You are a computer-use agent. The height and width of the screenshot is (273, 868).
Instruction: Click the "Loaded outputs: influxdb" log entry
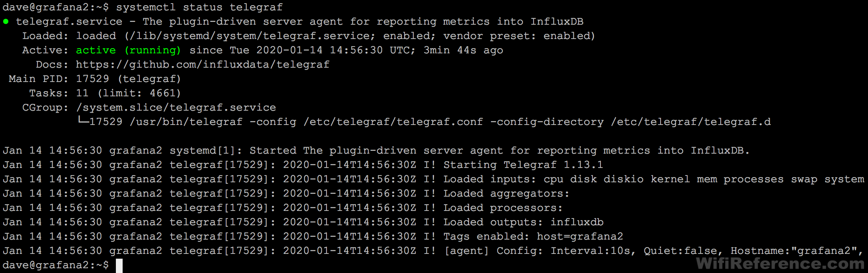pos(523,222)
